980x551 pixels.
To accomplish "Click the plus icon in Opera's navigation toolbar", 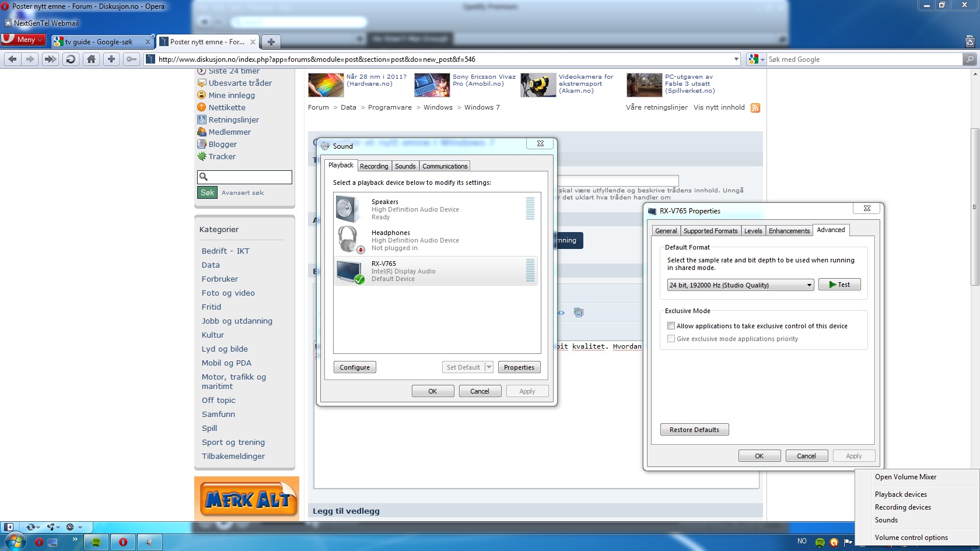I will (x=111, y=59).
